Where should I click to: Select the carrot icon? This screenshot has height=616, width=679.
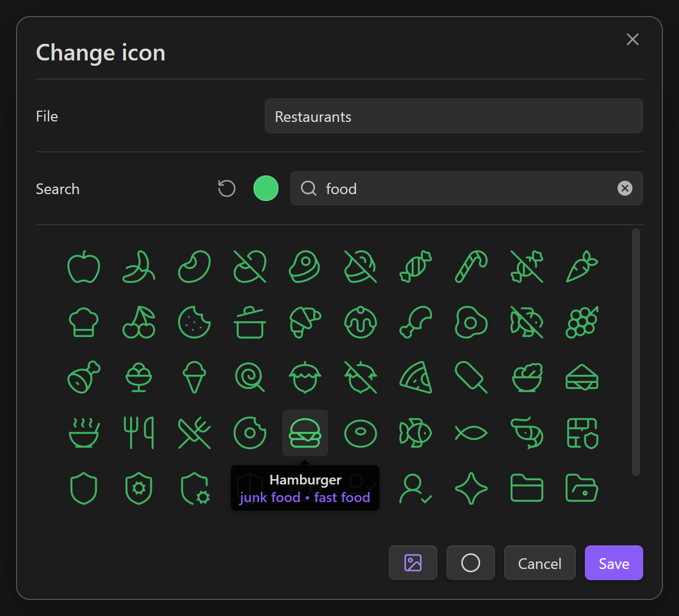point(582,266)
